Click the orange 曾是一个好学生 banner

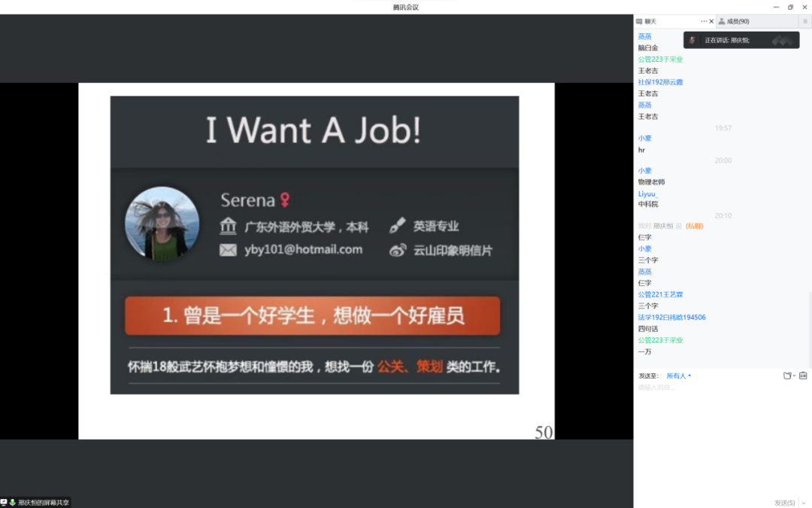(x=312, y=316)
